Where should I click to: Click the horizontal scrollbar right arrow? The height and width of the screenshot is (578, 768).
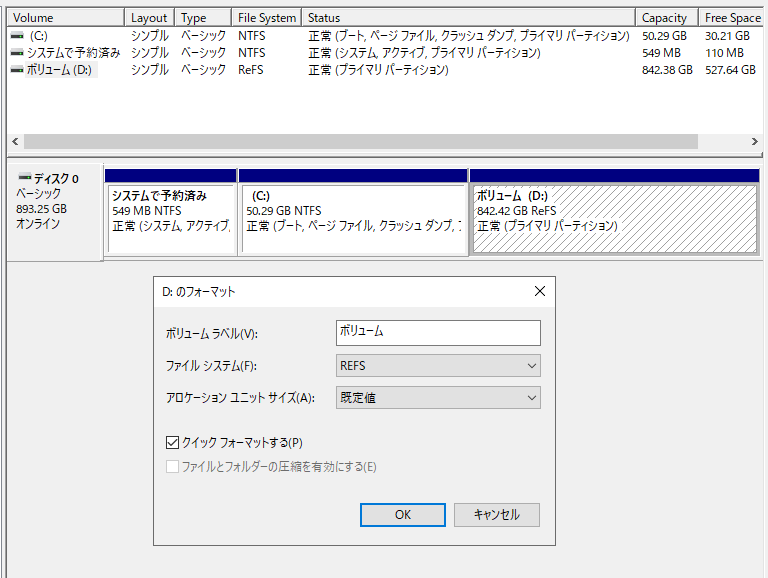click(x=754, y=142)
